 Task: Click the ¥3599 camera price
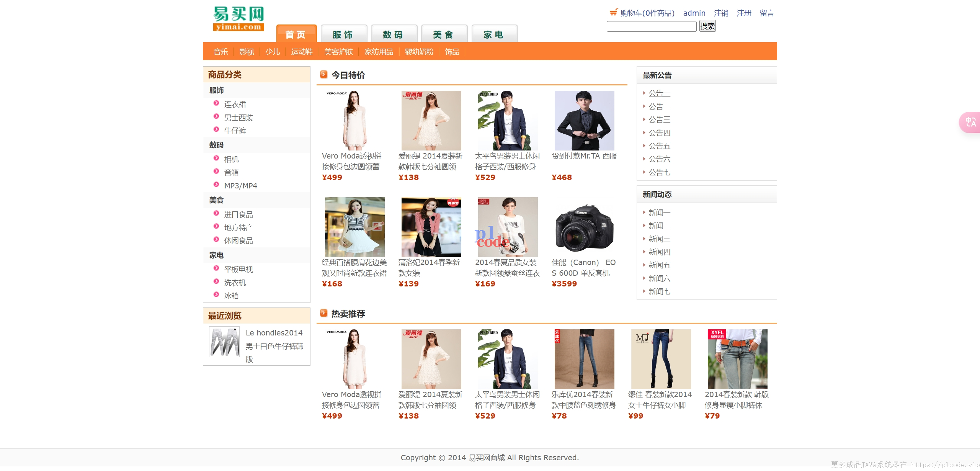point(564,284)
